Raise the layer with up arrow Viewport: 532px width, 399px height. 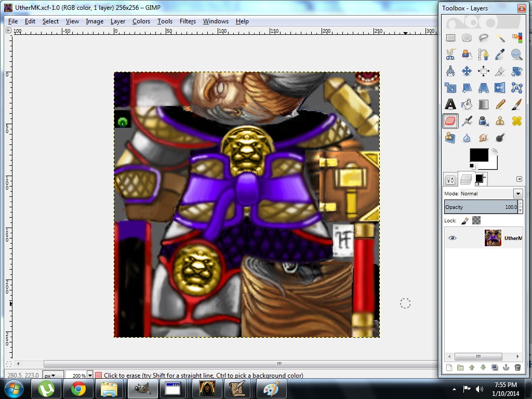click(472, 367)
